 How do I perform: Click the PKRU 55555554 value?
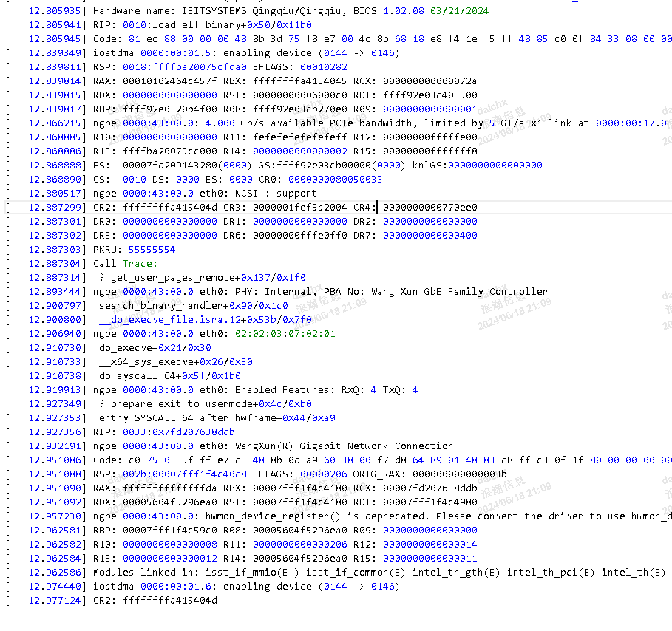click(x=152, y=250)
